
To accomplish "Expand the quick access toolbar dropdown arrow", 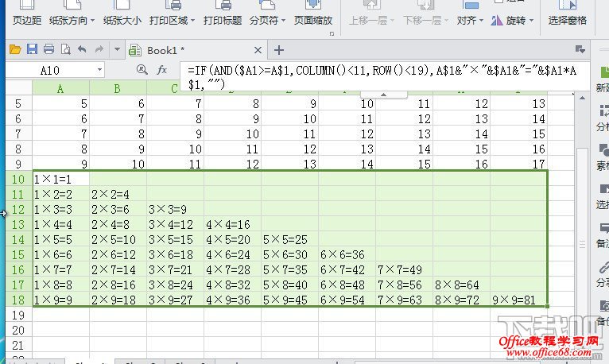I will (x=117, y=49).
